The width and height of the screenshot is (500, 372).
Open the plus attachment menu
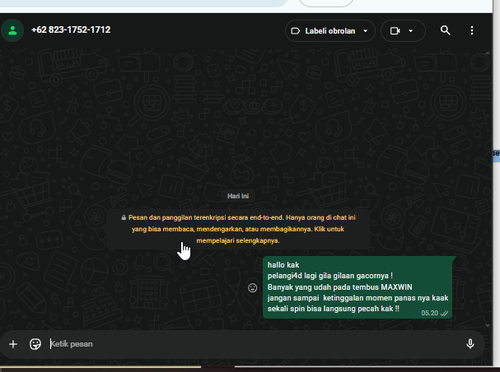[x=13, y=344]
